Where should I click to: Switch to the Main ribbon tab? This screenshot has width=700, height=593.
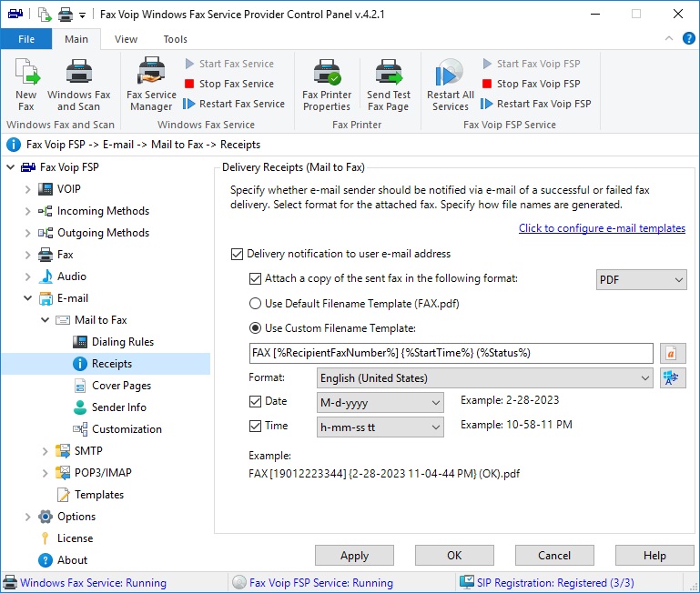pyautogui.click(x=76, y=39)
